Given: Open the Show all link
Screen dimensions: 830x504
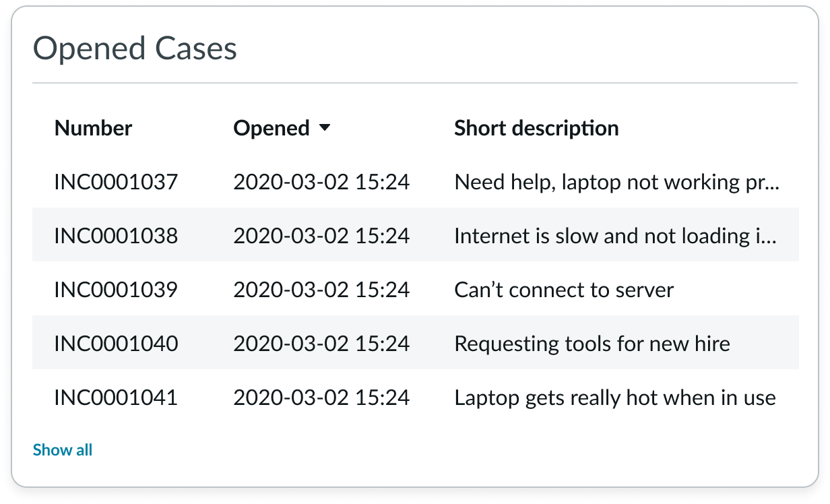Looking at the screenshot, I should [x=63, y=450].
